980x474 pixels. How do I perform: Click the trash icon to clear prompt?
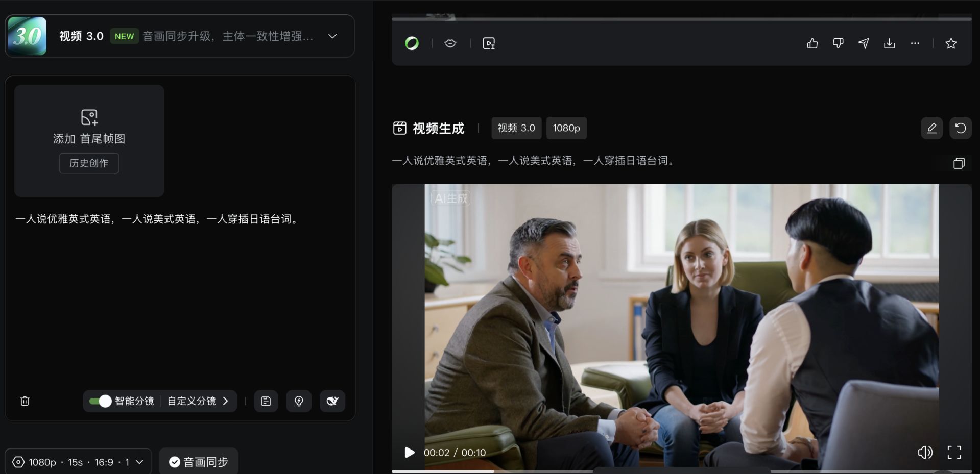coord(25,401)
